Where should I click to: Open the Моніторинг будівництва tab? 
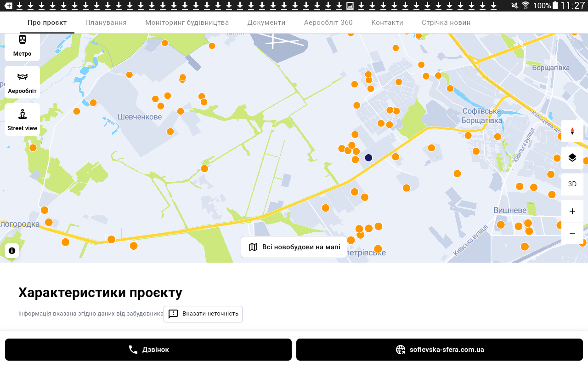(187, 23)
